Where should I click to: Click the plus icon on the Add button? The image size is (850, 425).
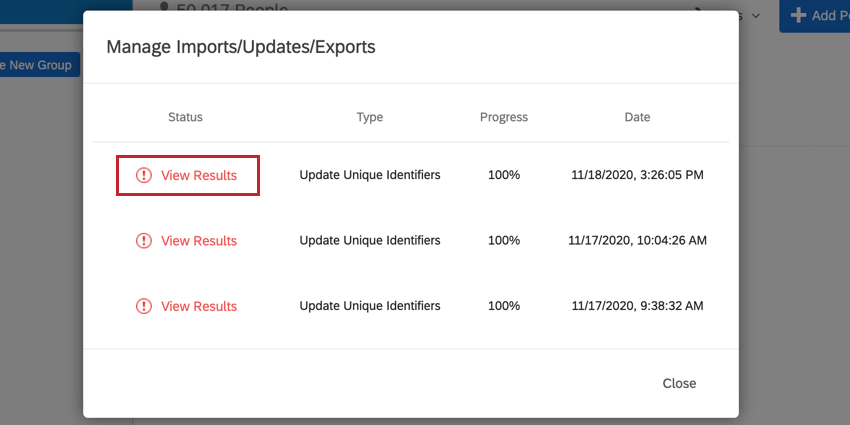[798, 15]
